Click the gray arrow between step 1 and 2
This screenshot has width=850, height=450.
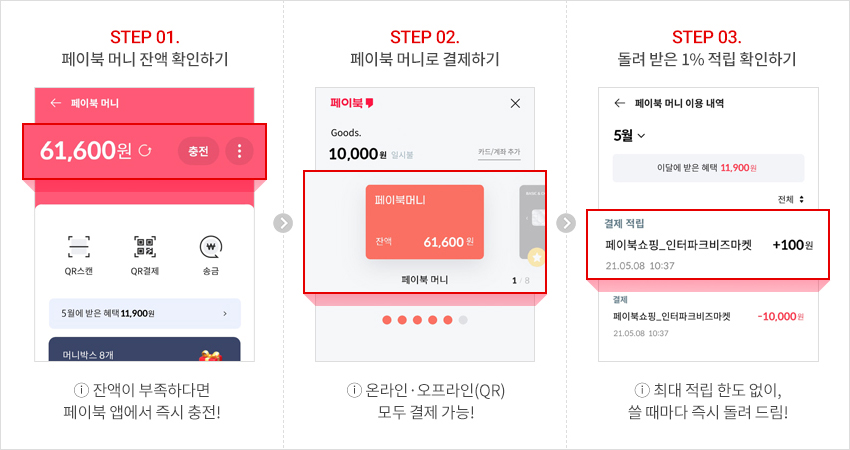point(283,223)
